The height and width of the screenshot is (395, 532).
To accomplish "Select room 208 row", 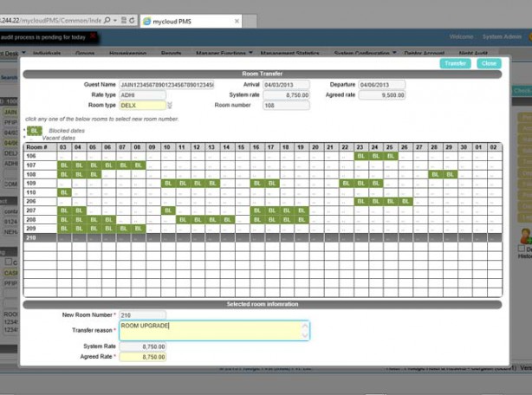I will [263, 220].
